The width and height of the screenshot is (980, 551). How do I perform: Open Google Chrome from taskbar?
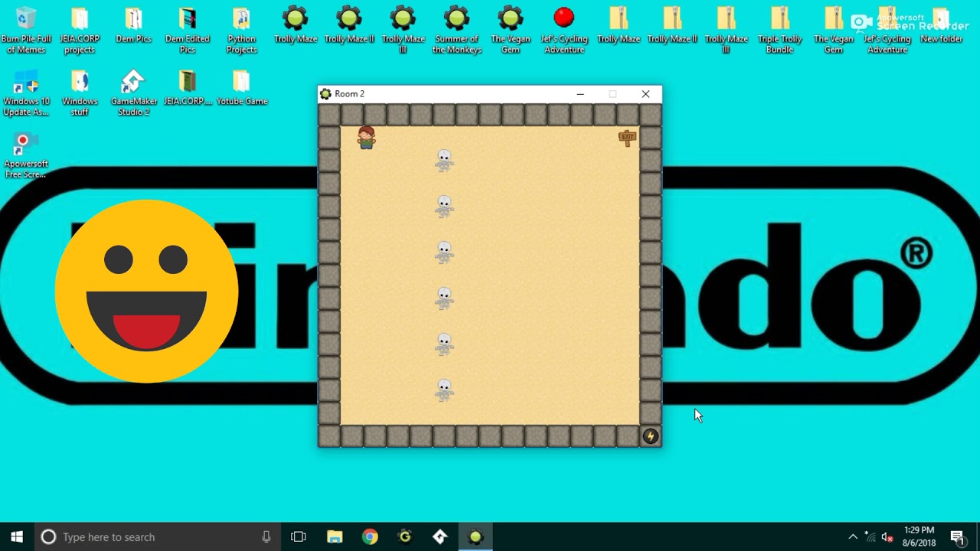pyautogui.click(x=370, y=536)
